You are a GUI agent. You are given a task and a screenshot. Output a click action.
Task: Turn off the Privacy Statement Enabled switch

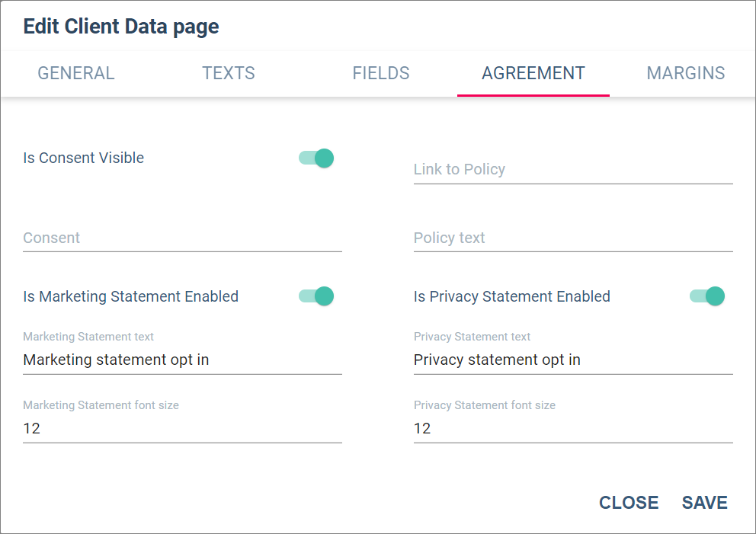click(707, 296)
